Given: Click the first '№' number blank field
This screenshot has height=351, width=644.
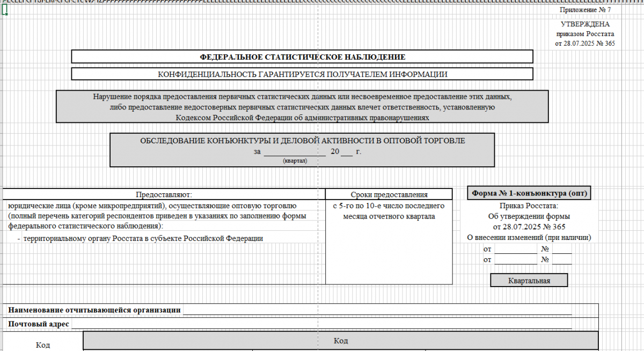Looking at the screenshot, I should tap(562, 250).
